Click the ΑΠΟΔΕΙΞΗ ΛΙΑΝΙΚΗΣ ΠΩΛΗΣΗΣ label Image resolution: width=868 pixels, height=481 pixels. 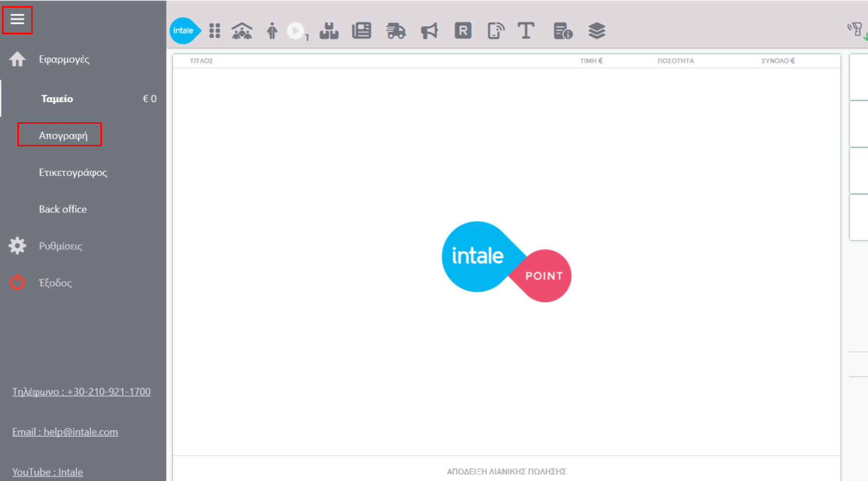pos(506,471)
